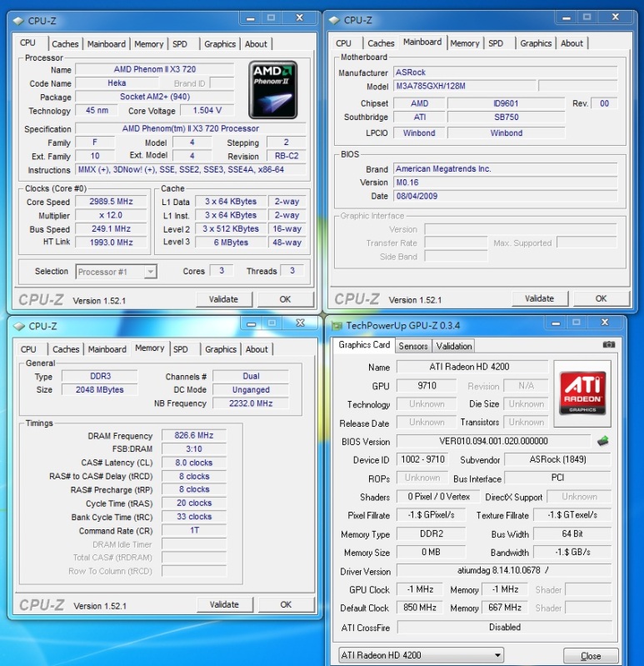Click GPU-Z Driver Version field

(x=504, y=570)
